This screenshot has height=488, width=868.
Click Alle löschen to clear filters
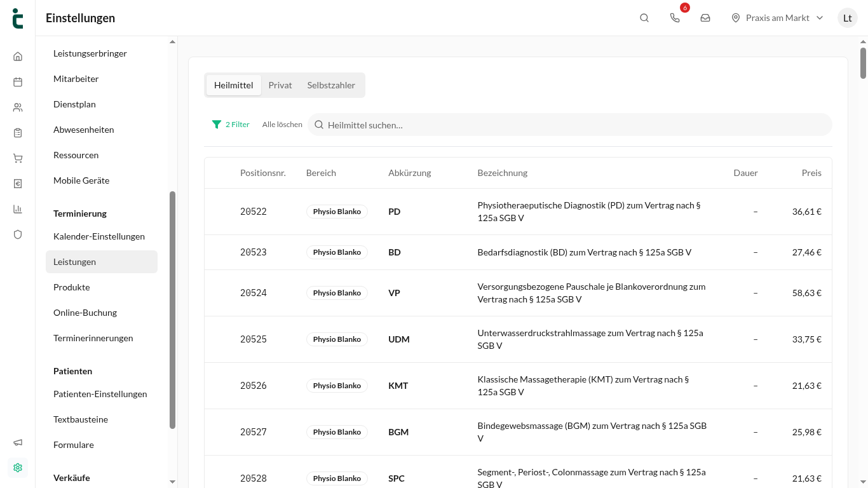click(282, 125)
